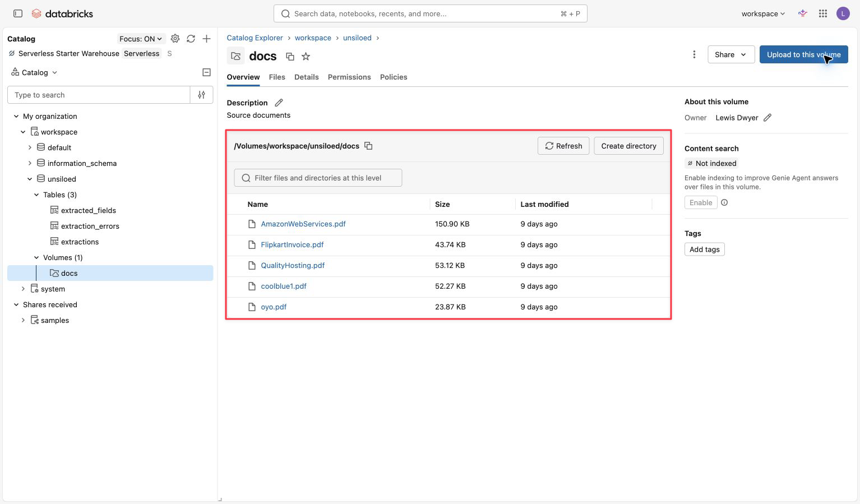Toggle the sidebar panel icon
Image resolution: width=860 pixels, height=504 pixels.
(x=18, y=13)
